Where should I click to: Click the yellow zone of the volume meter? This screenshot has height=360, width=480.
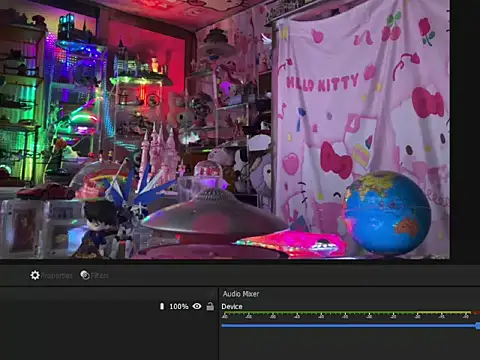coord(444,312)
